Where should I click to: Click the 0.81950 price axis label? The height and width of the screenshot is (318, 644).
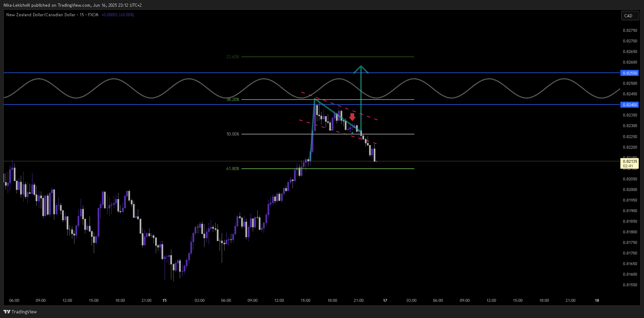pos(630,200)
